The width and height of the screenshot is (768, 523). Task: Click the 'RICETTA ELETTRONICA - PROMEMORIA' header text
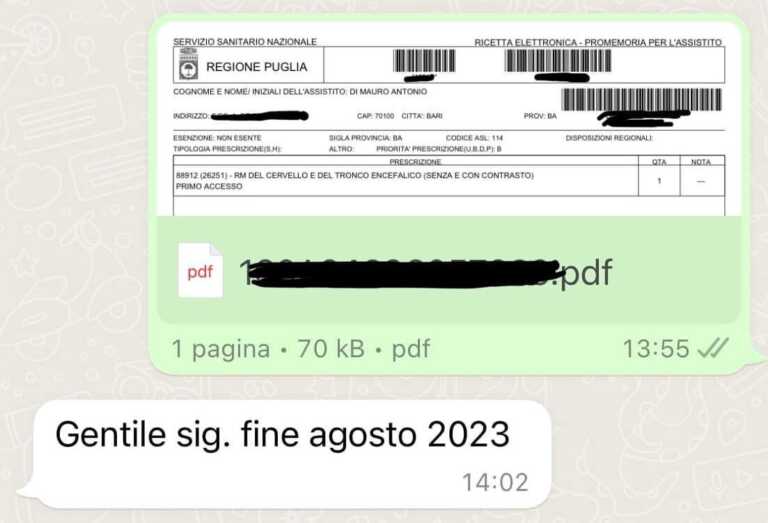(x=598, y=43)
